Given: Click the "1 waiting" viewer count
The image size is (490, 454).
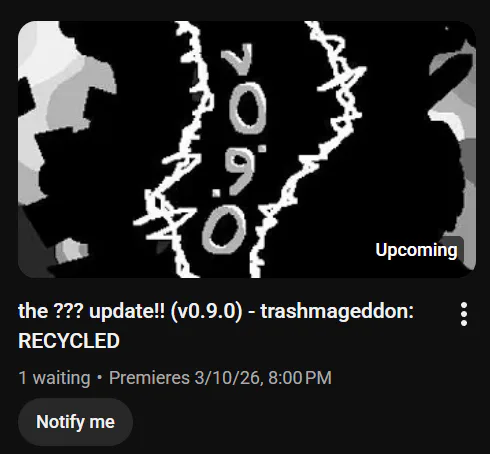Looking at the screenshot, I should click(x=54, y=378).
